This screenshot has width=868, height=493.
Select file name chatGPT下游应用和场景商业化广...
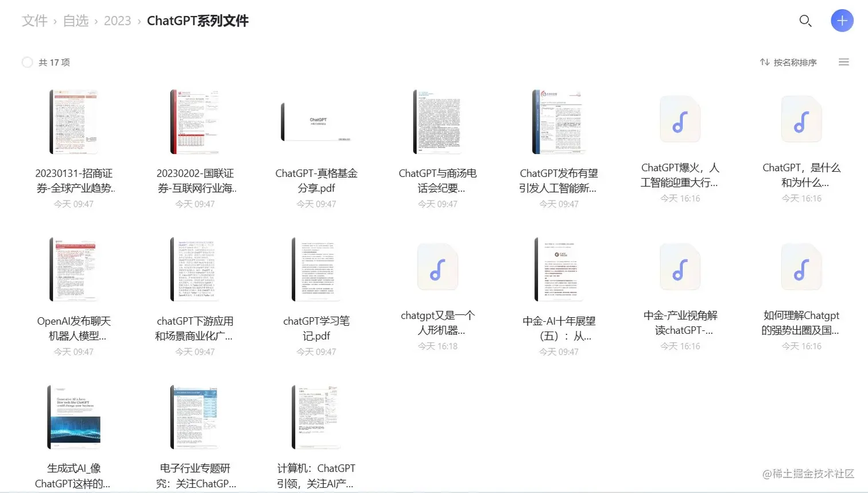(x=195, y=328)
